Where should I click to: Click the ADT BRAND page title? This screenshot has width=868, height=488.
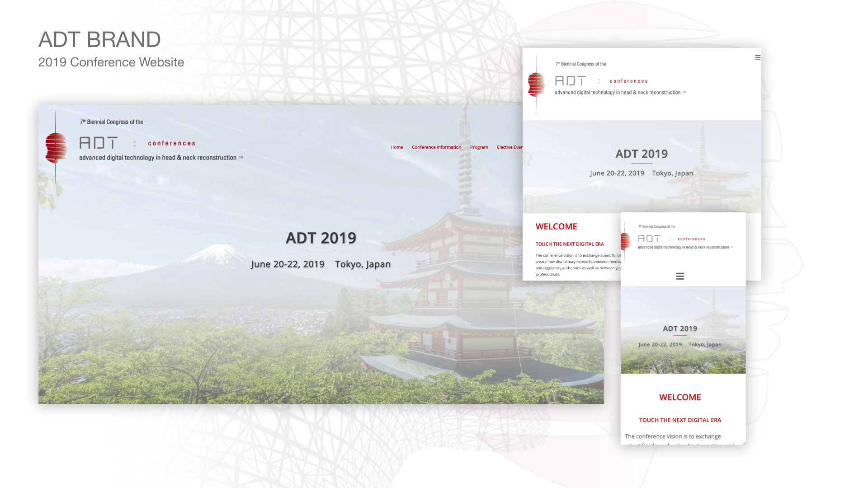point(99,40)
